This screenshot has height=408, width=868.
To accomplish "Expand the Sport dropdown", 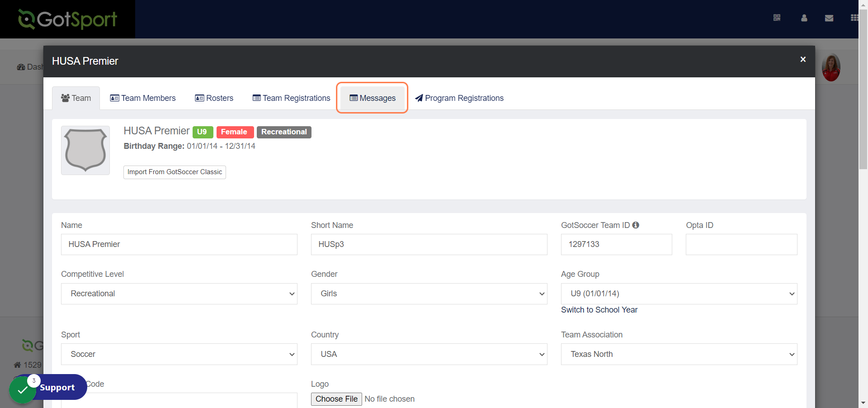I will 179,354.
